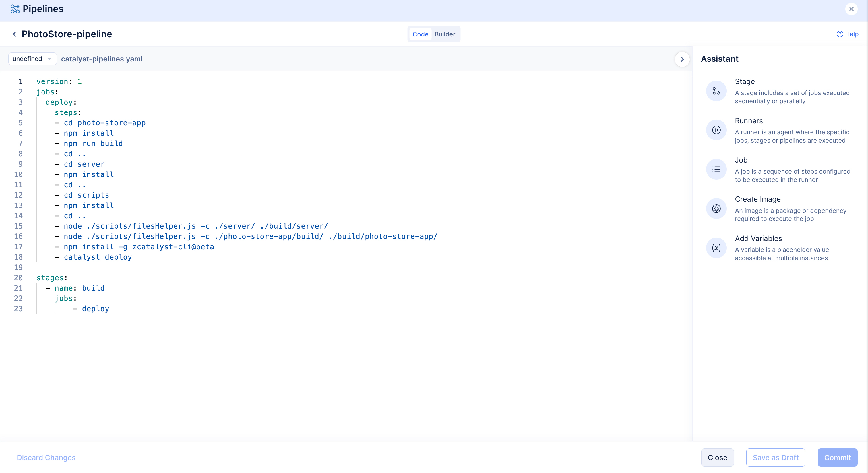Click the Discard Changes link
The image size is (868, 473).
click(46, 457)
